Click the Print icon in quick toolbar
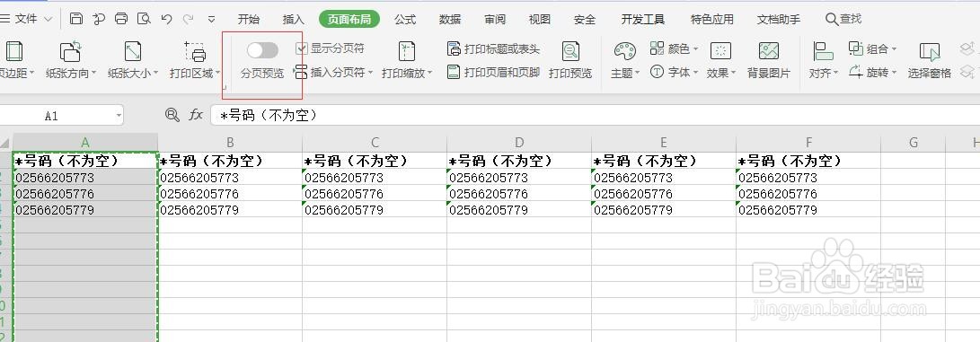The width and height of the screenshot is (980, 342). point(121,19)
